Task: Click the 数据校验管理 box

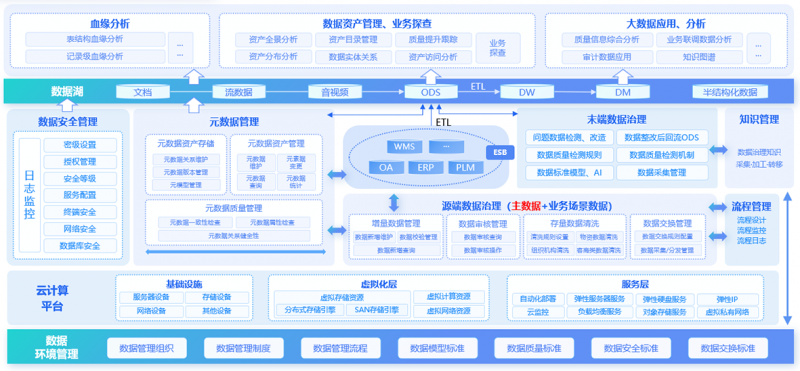Action: pos(418,237)
